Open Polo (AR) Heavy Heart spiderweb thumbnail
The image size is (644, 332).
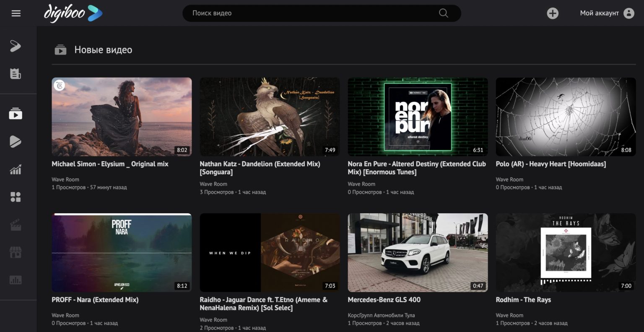point(566,117)
